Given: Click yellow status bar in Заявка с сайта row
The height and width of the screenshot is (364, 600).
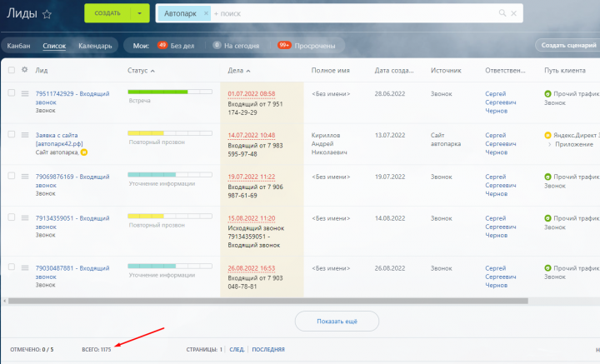Looking at the screenshot, I should point(170,133).
